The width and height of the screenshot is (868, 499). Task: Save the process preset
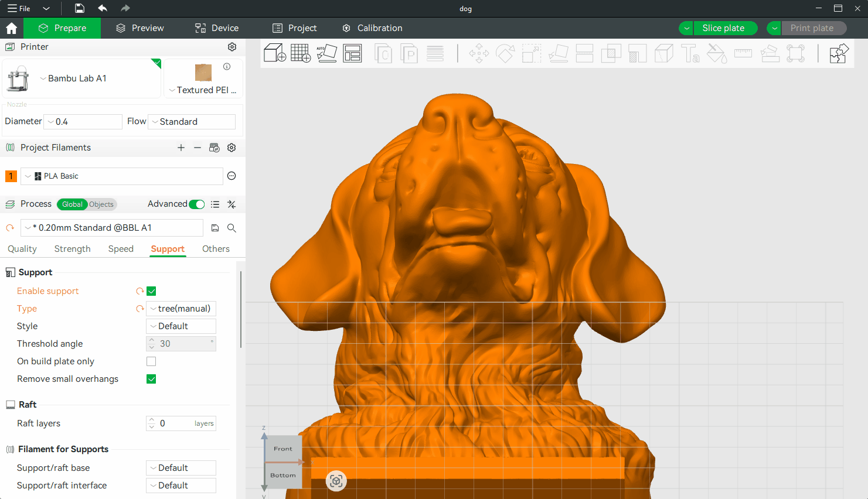coord(215,228)
